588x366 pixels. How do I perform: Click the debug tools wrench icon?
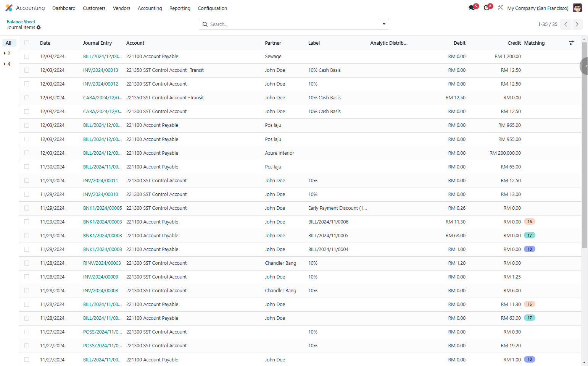tap(500, 8)
